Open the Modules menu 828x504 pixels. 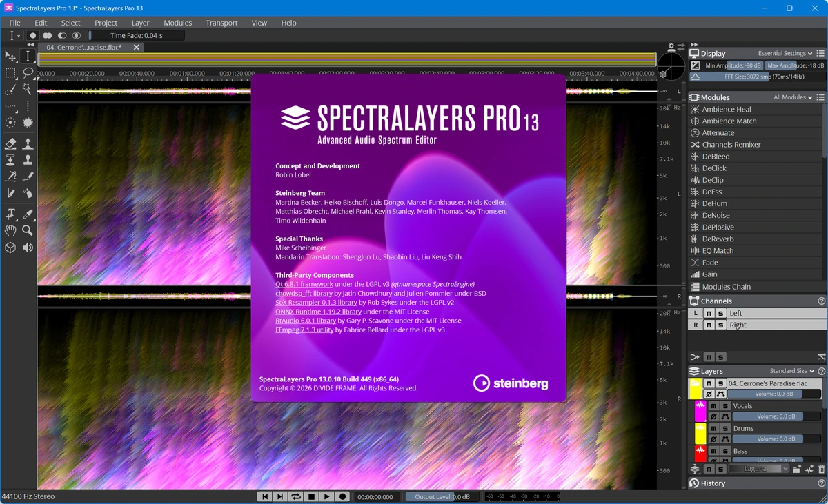[x=177, y=23]
